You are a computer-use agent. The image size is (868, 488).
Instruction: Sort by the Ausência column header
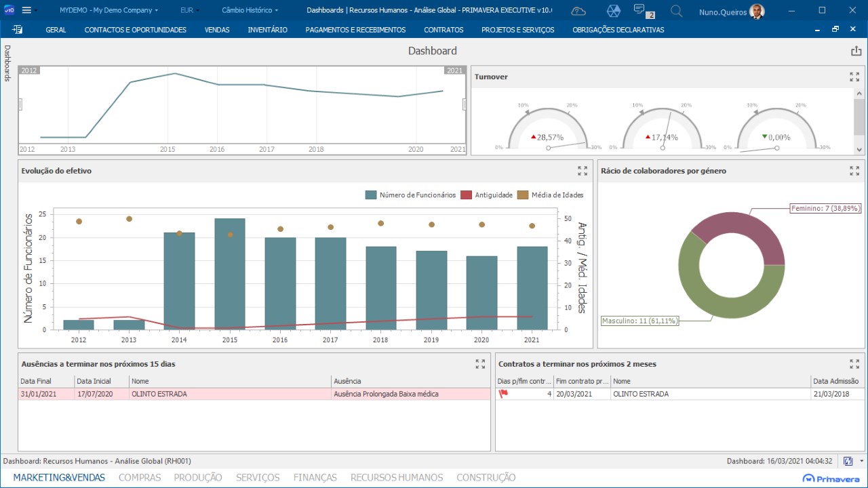pyautogui.click(x=411, y=382)
